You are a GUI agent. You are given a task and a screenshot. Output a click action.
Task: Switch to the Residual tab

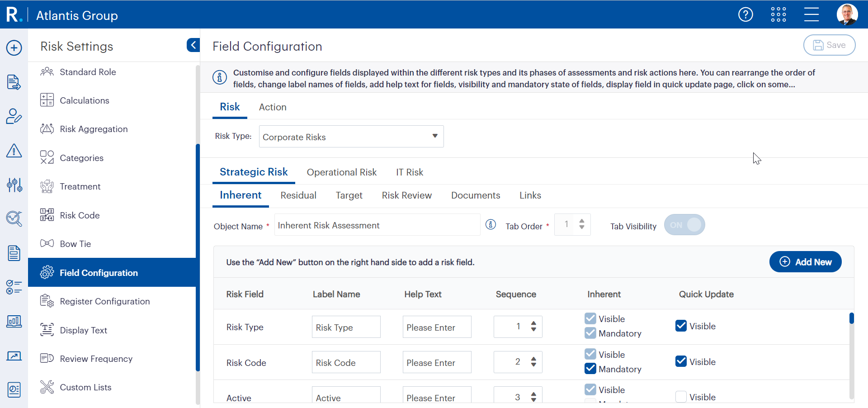pyautogui.click(x=298, y=195)
